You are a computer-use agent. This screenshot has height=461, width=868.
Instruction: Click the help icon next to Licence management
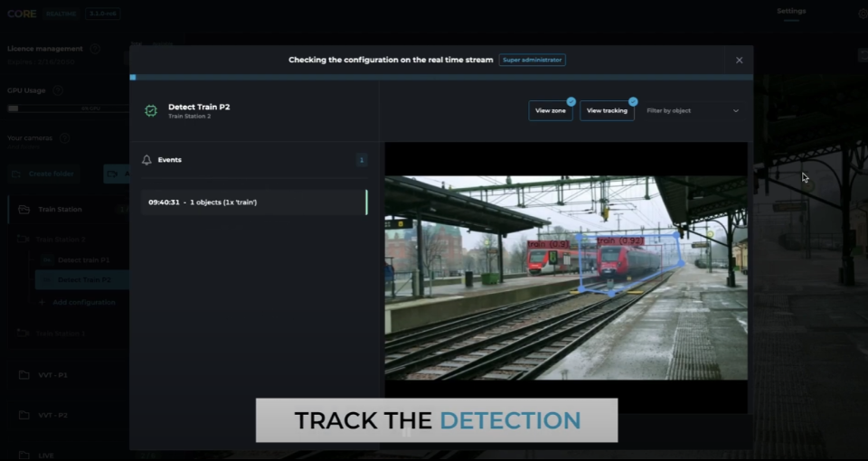[x=95, y=49]
